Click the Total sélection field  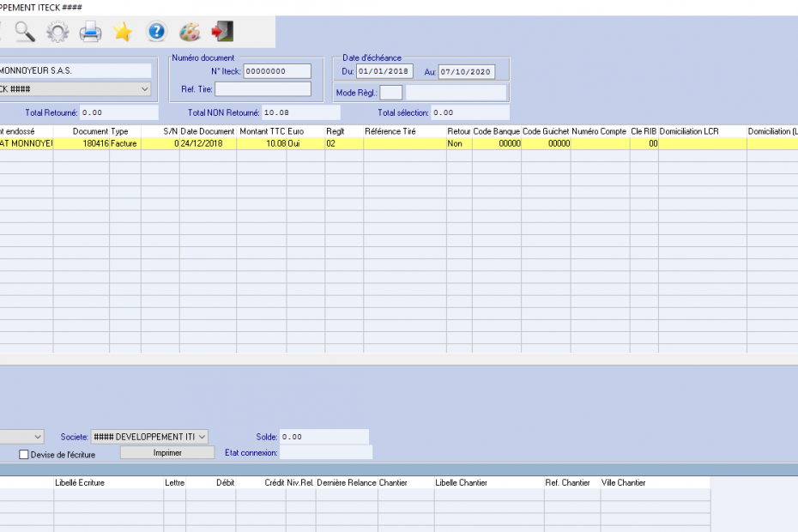click(470, 112)
